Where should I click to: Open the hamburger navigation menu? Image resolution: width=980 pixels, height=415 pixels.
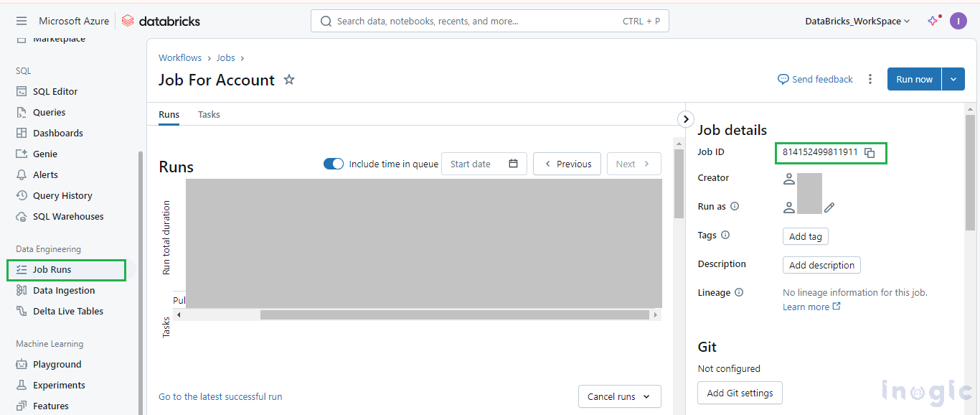tap(22, 21)
